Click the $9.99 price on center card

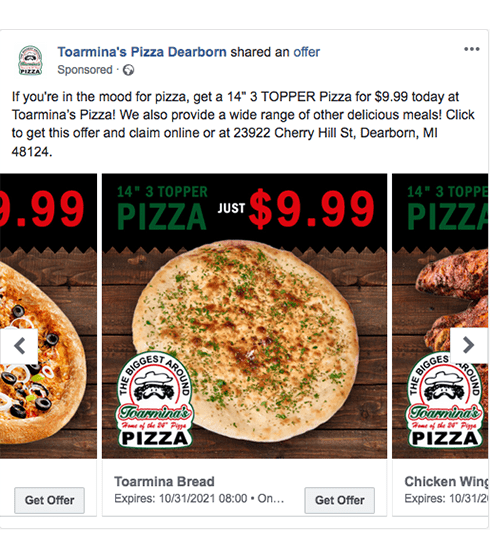point(312,209)
